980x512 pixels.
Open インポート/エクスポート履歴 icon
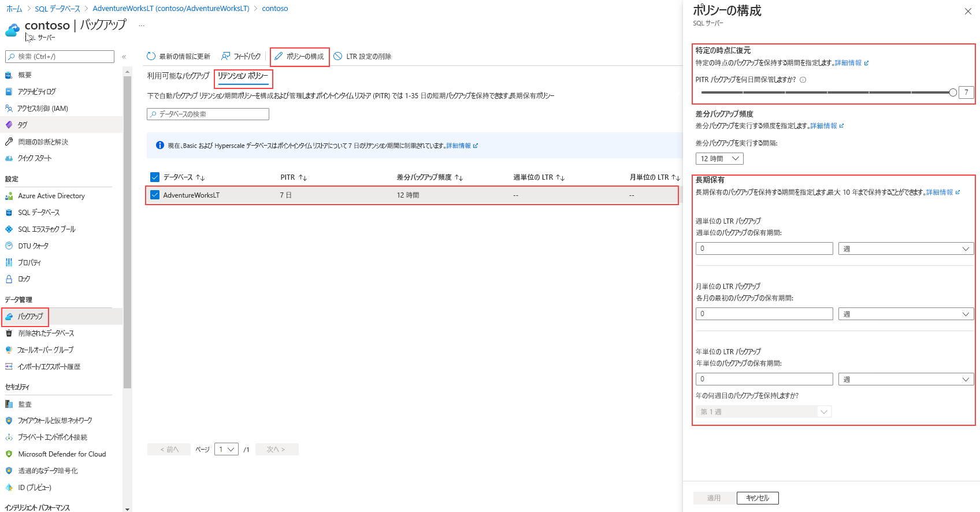coord(9,367)
